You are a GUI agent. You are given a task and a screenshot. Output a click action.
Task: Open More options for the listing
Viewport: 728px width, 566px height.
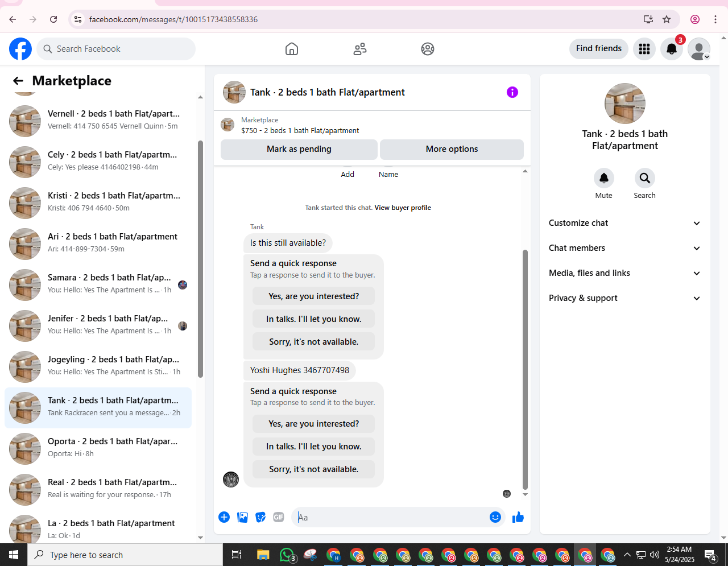click(452, 149)
